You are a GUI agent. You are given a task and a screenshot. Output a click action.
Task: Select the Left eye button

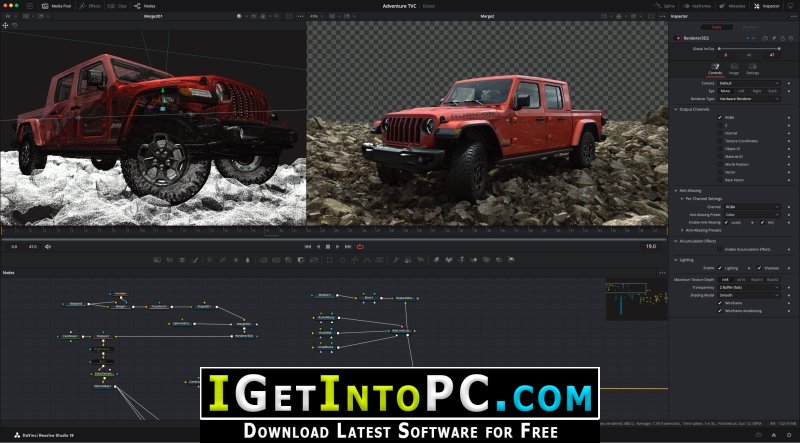(741, 91)
